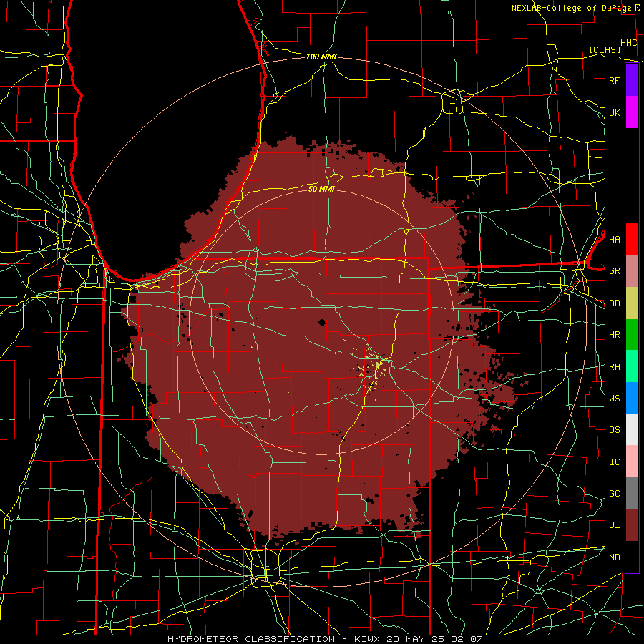Click the RA legend label
The width and height of the screenshot is (644, 644).
point(614,367)
